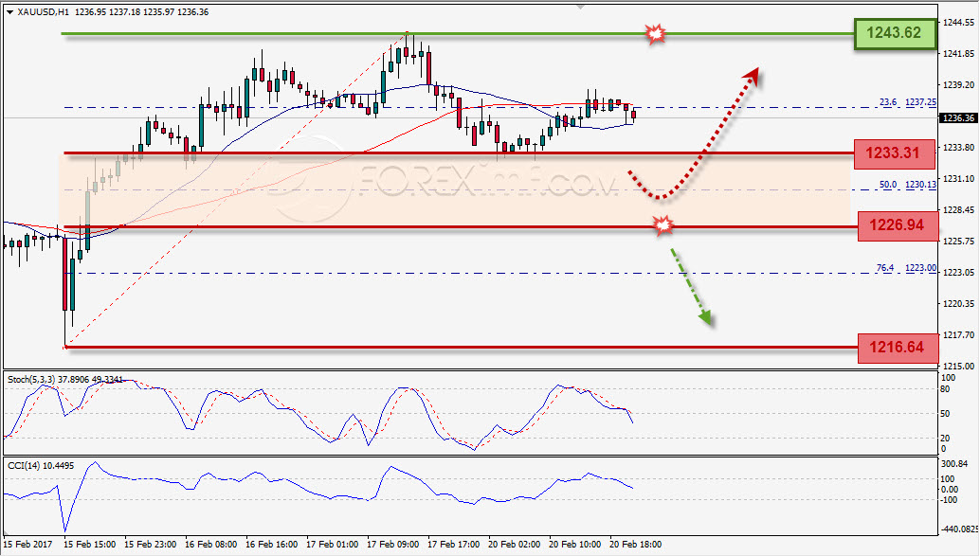Click the 17 Feb 17:00 time label
This screenshot has width=980, height=556.
[454, 544]
